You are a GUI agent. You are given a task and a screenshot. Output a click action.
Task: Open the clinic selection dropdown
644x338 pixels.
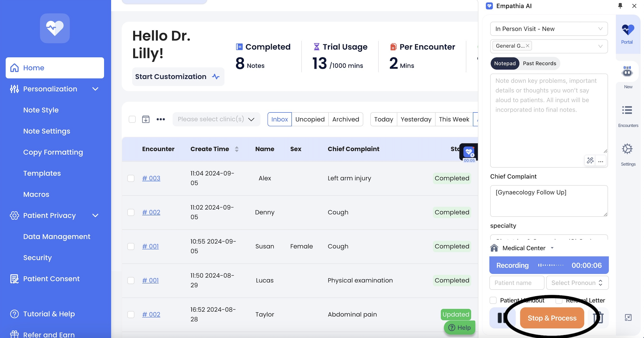click(x=216, y=119)
